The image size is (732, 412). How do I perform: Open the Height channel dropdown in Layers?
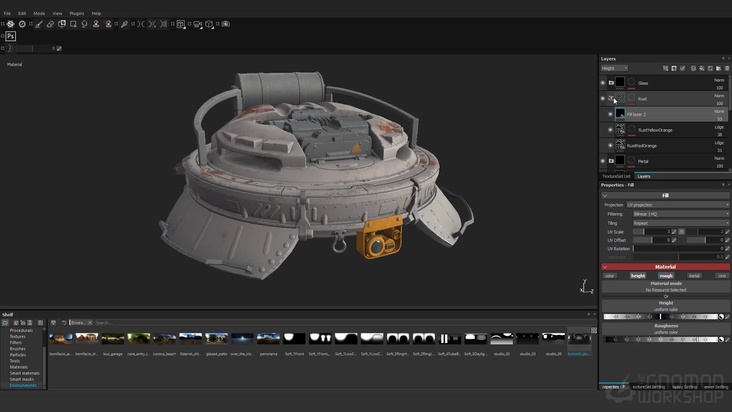pos(614,68)
